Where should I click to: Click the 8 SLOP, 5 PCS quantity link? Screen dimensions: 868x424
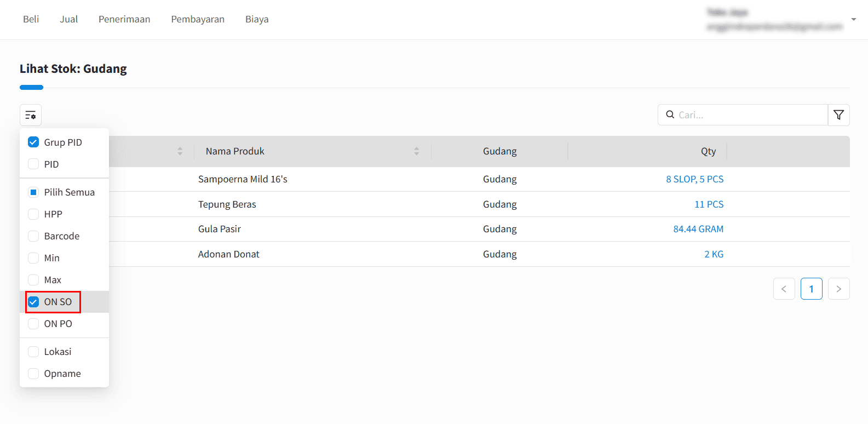694,179
